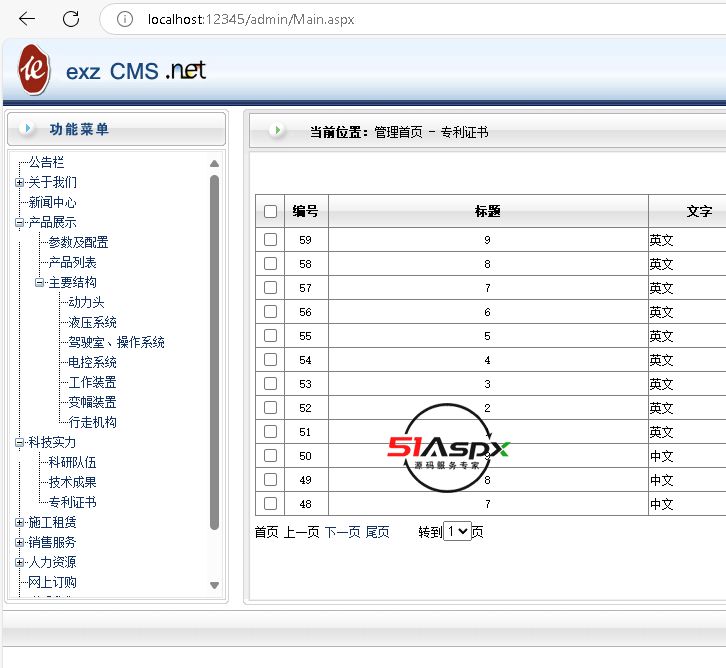Check the checkbox for row 59
The width and height of the screenshot is (726, 668).
(270, 240)
